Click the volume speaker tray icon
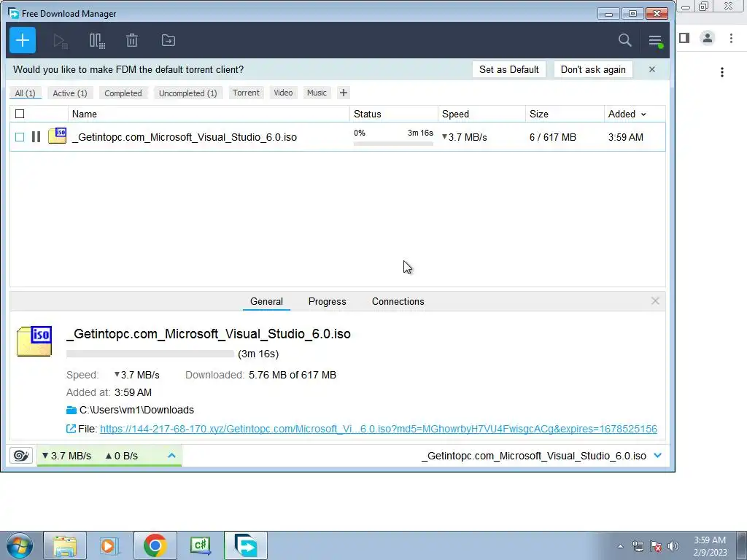The height and width of the screenshot is (560, 747). click(x=673, y=546)
